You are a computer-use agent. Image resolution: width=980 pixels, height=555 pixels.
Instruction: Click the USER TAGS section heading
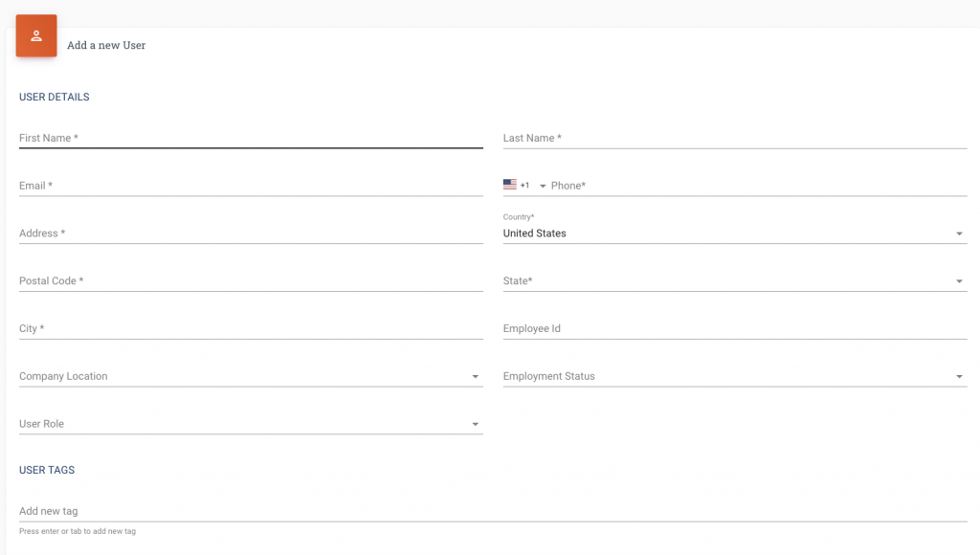click(47, 470)
